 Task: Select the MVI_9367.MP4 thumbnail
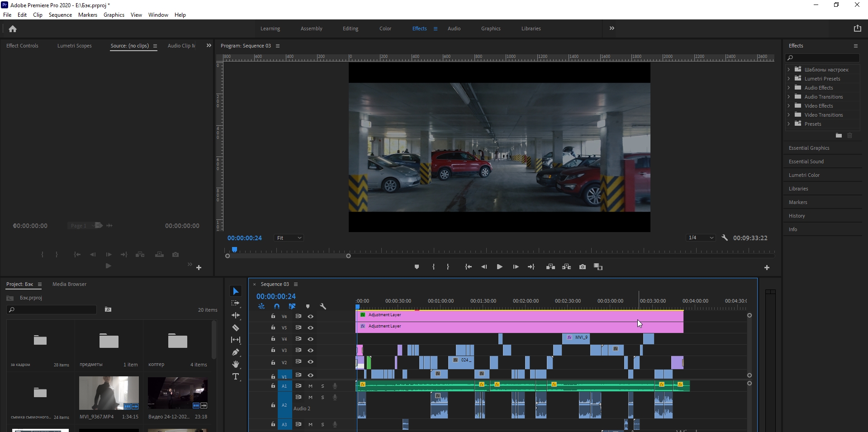tap(109, 394)
